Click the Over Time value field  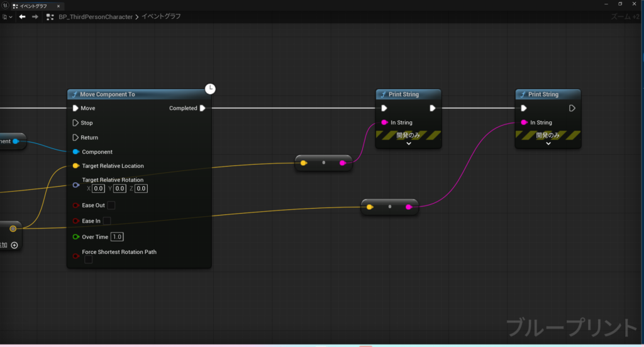tap(117, 237)
